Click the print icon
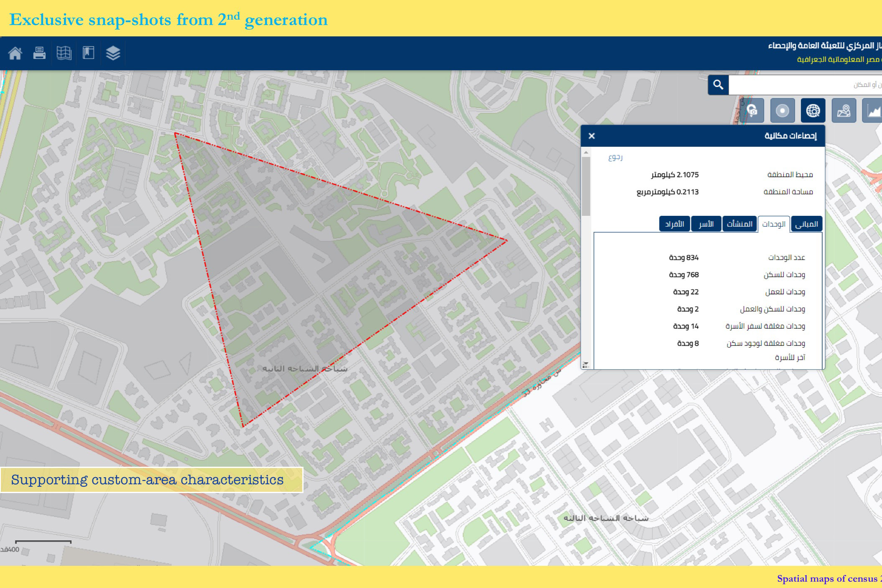The image size is (882, 588). tap(39, 53)
